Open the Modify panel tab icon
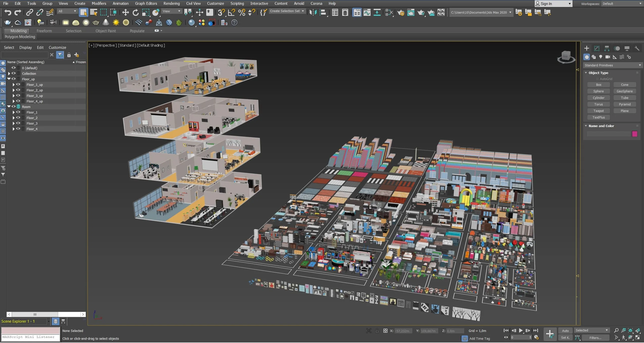The height and width of the screenshot is (343, 644). (x=597, y=48)
